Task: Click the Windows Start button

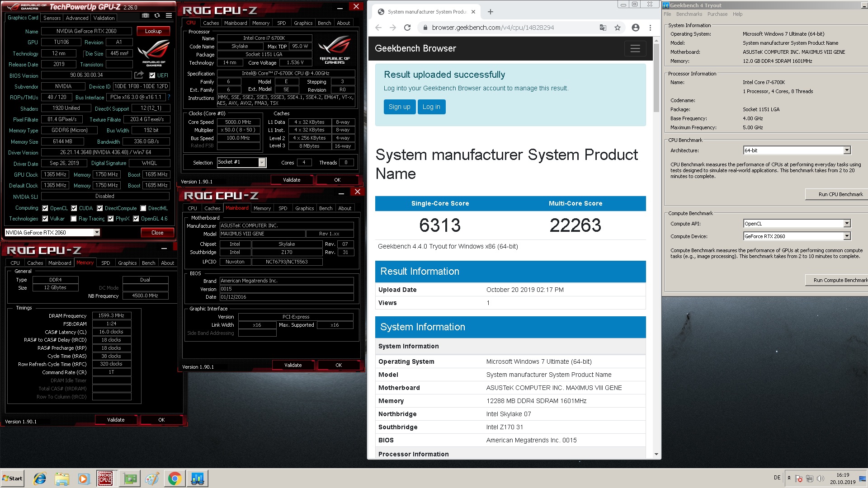Action: [12, 479]
